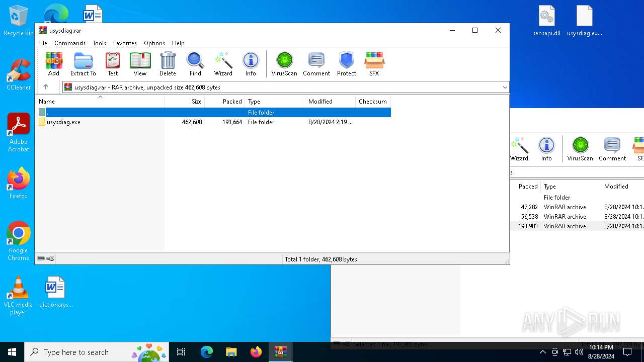Open the Commands menu
This screenshot has width=644, height=362.
(70, 43)
